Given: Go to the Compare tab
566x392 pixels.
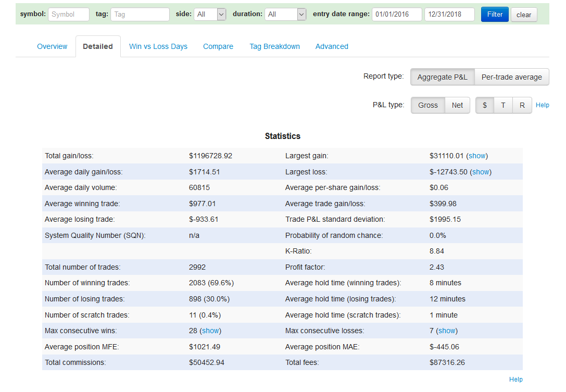Looking at the screenshot, I should (218, 46).
